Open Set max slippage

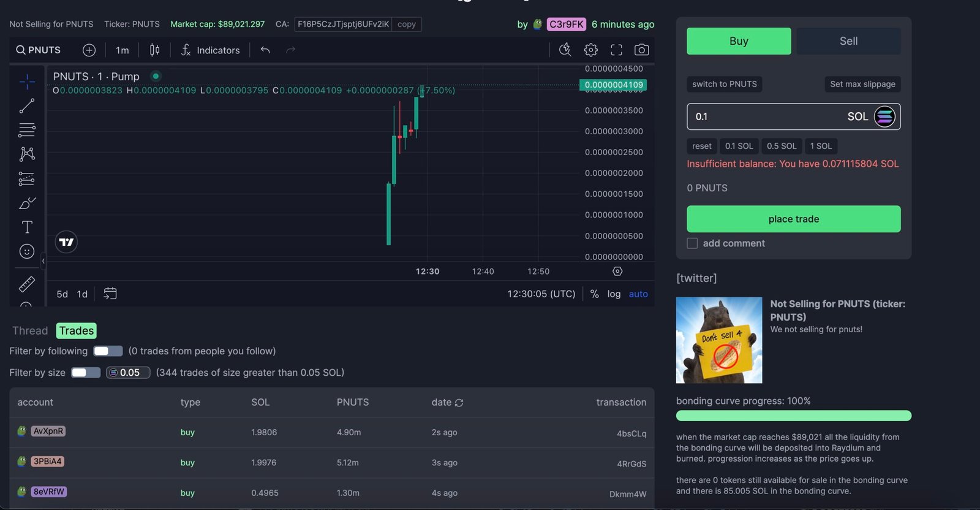(x=862, y=84)
